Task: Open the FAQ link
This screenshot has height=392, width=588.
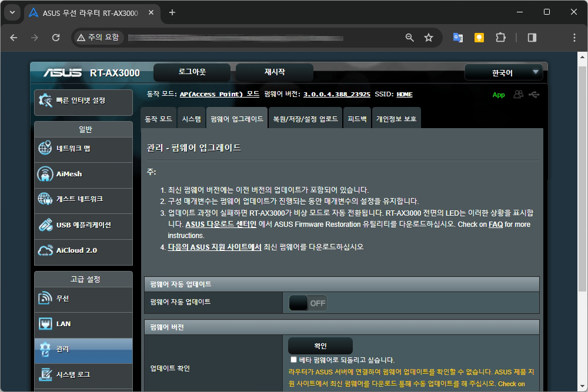Action: pyautogui.click(x=496, y=224)
